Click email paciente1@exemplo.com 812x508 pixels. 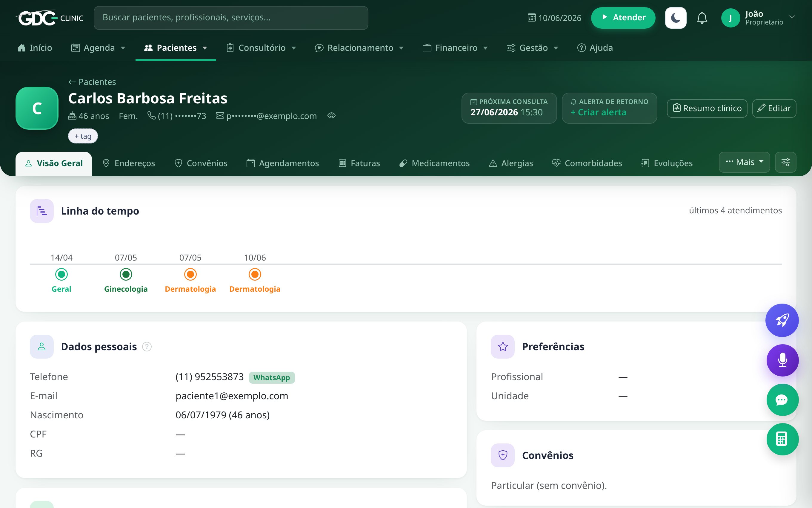pyautogui.click(x=232, y=396)
